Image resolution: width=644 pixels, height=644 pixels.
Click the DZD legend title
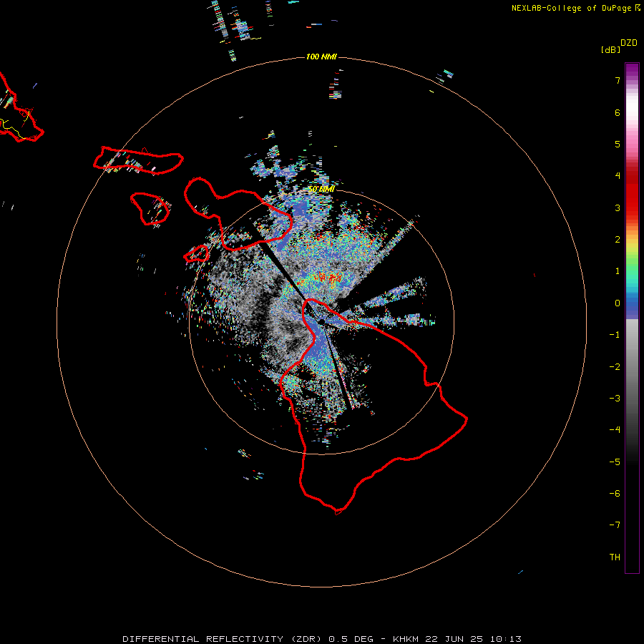(629, 43)
